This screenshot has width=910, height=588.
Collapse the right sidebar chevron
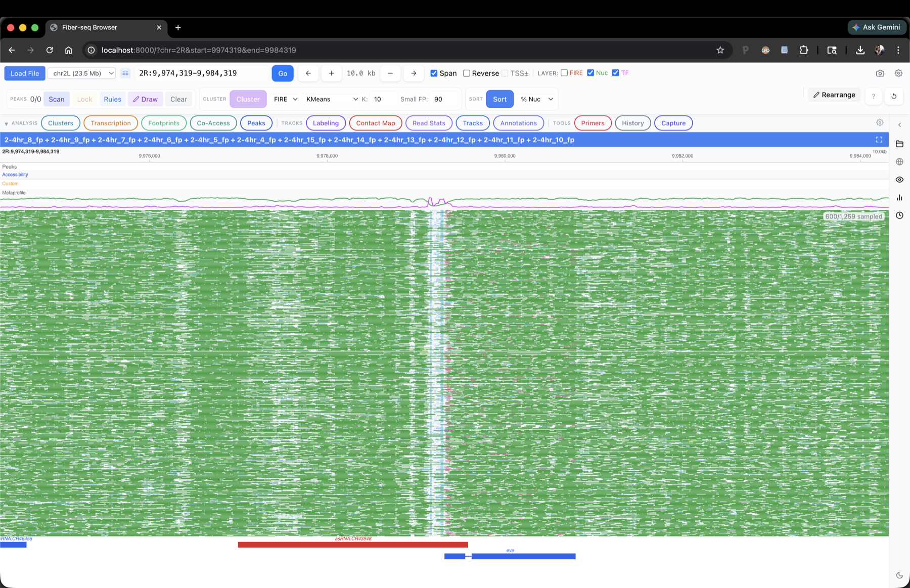pos(899,125)
